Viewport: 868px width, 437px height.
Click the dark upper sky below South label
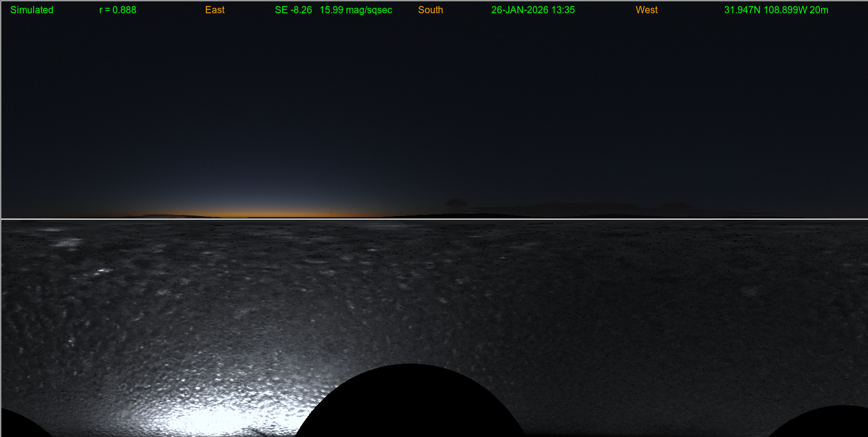point(431,90)
